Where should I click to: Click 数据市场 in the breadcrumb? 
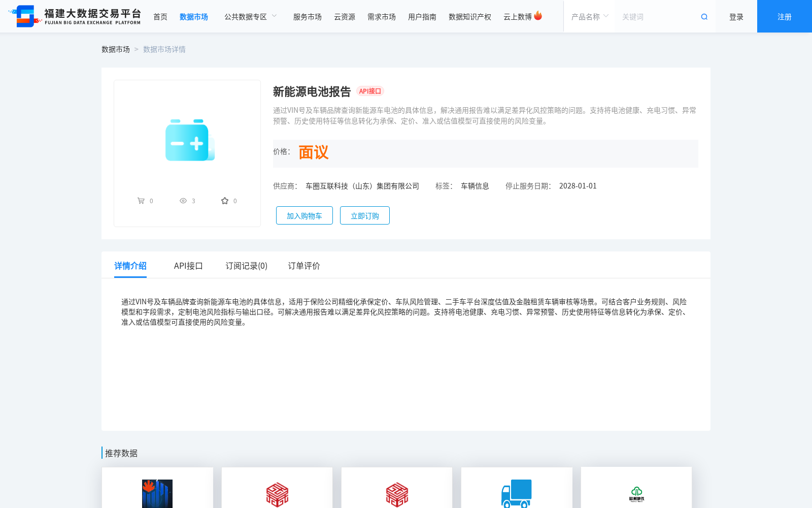pyautogui.click(x=116, y=49)
